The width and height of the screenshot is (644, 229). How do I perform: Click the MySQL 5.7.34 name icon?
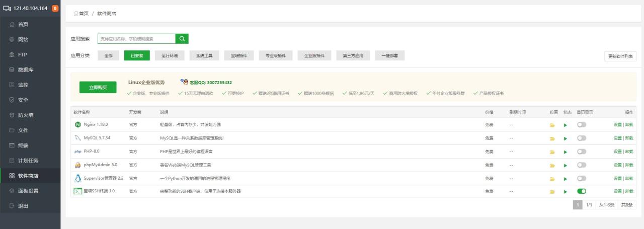pos(77,137)
